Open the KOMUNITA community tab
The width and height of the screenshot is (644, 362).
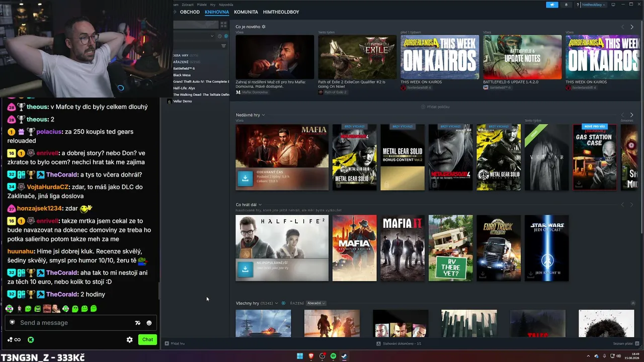click(246, 12)
